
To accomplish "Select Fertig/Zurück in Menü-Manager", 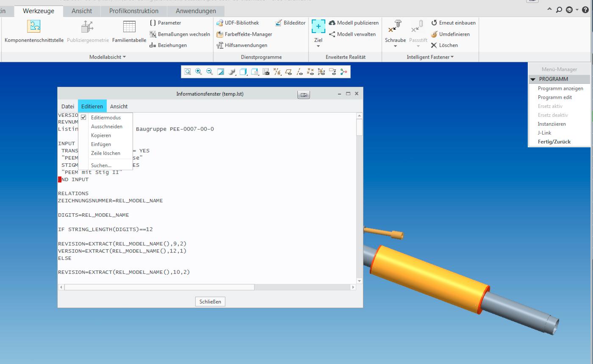I will (554, 142).
